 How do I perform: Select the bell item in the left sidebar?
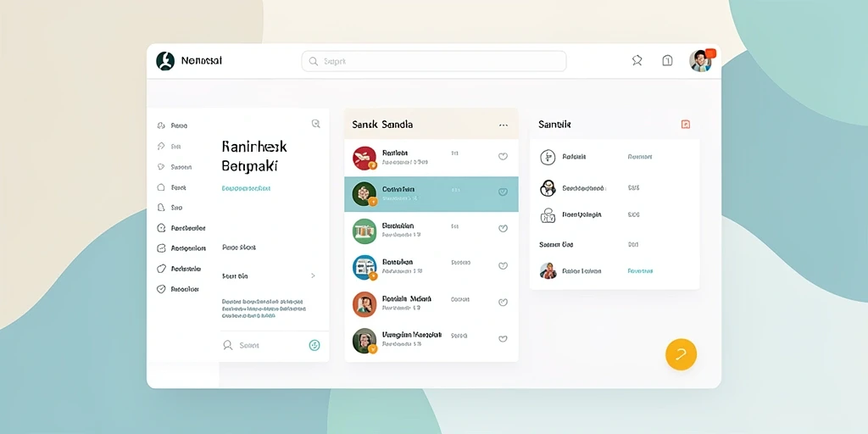click(170, 208)
